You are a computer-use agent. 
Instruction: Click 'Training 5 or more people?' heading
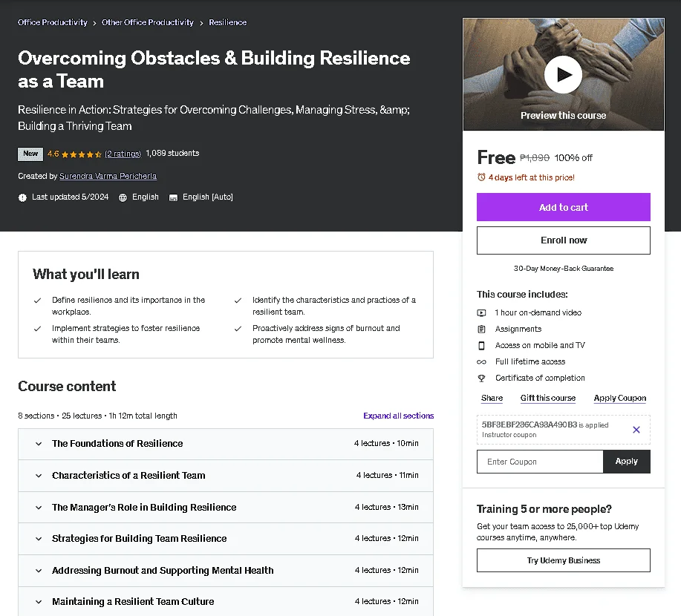pyautogui.click(x=544, y=509)
